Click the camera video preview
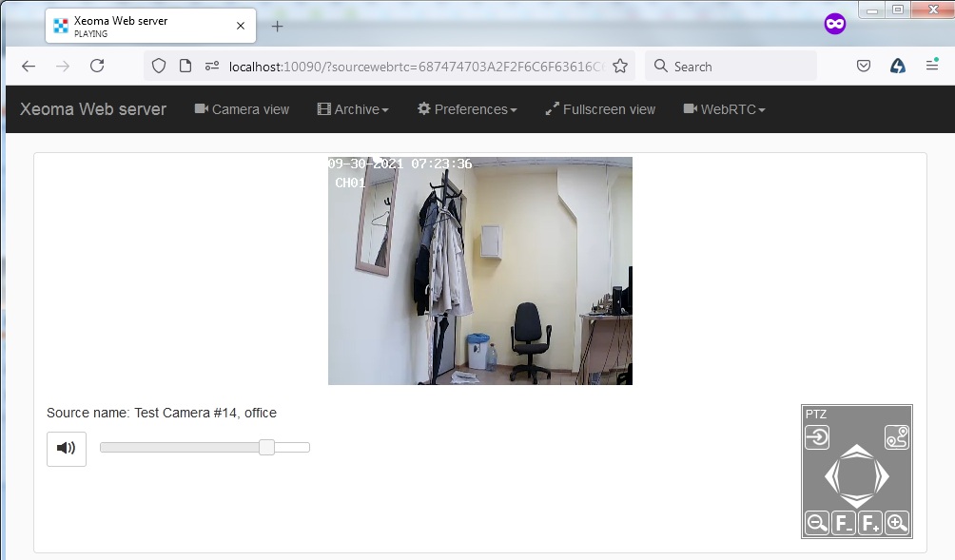The height and width of the screenshot is (560, 955). click(x=480, y=271)
